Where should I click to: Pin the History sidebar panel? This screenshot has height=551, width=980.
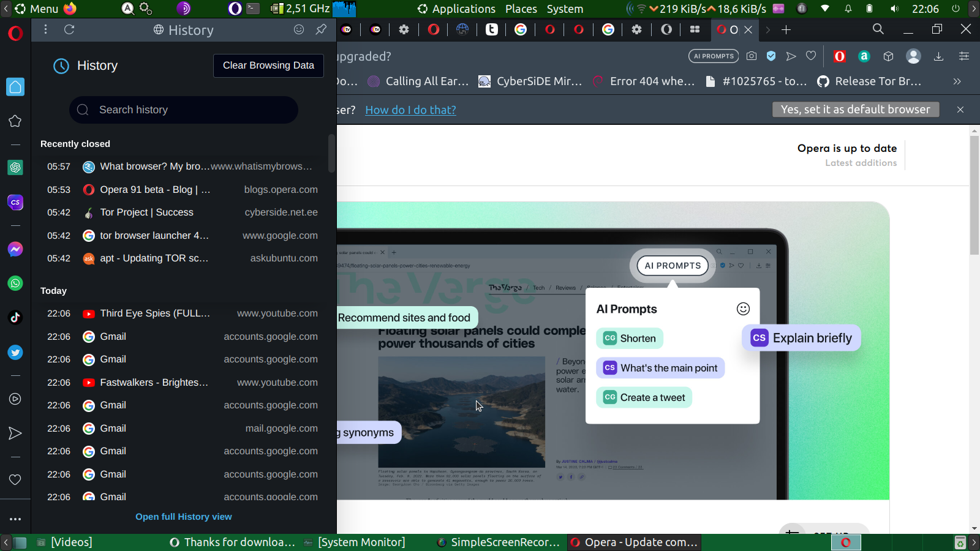point(321,29)
